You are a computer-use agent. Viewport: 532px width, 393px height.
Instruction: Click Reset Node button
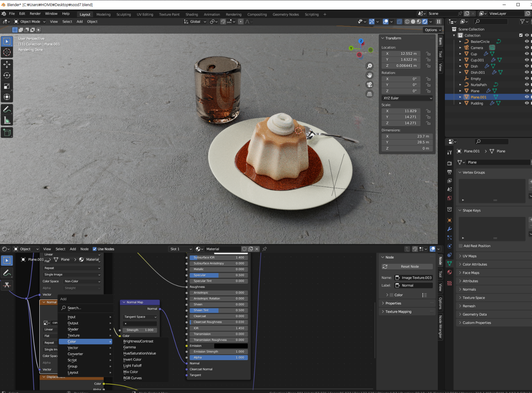coord(407,267)
